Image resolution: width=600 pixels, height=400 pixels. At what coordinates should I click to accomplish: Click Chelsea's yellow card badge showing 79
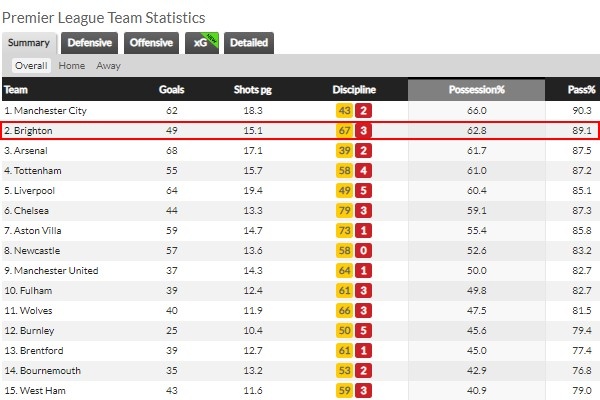(344, 211)
